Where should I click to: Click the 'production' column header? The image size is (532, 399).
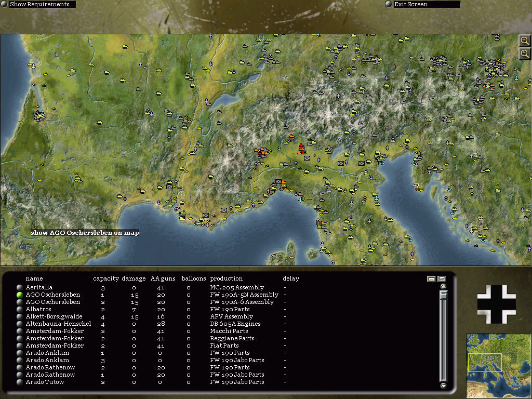point(227,278)
